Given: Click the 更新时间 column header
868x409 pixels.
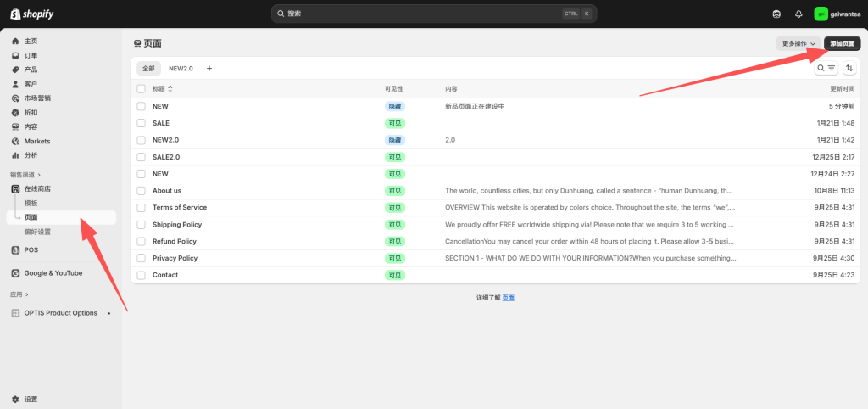Looking at the screenshot, I should [842, 88].
